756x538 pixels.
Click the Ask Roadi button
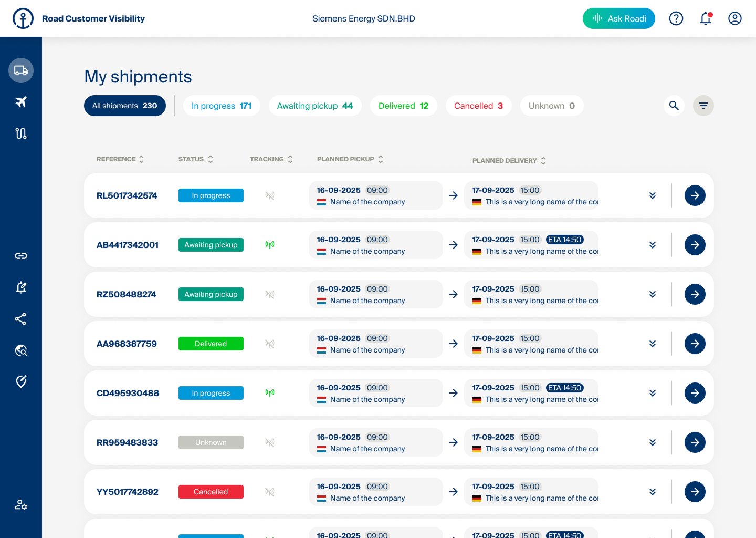coord(618,19)
